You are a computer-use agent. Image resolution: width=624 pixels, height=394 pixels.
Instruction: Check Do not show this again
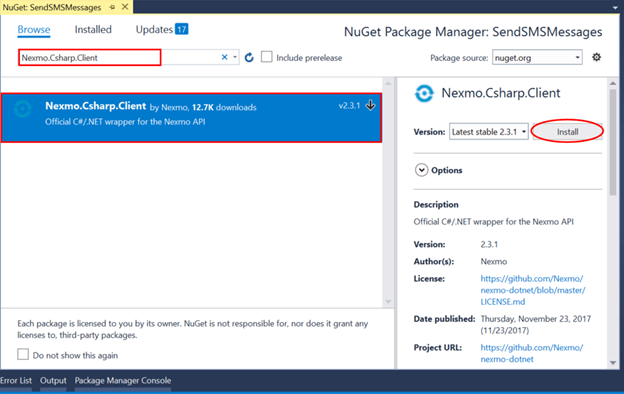(x=23, y=354)
